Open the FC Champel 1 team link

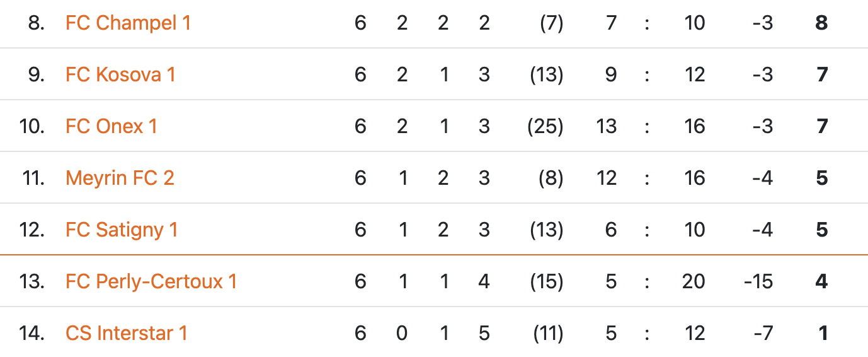pyautogui.click(x=128, y=23)
